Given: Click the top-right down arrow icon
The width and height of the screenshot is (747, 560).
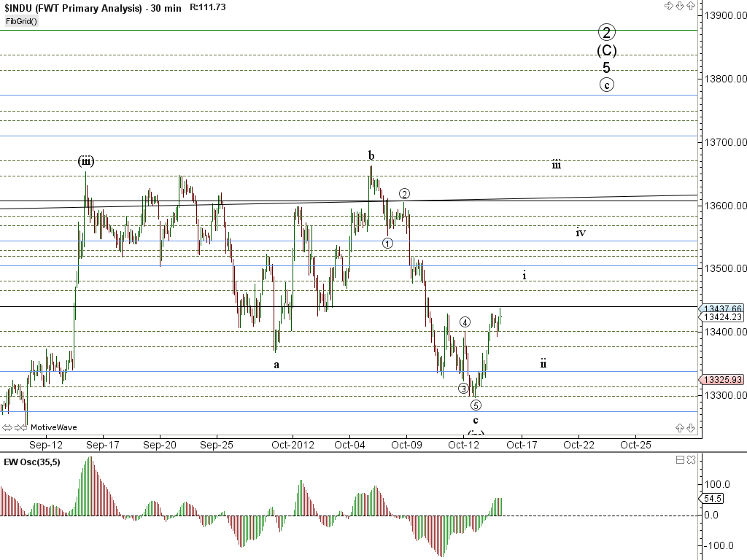Looking at the screenshot, I should click(x=679, y=7).
